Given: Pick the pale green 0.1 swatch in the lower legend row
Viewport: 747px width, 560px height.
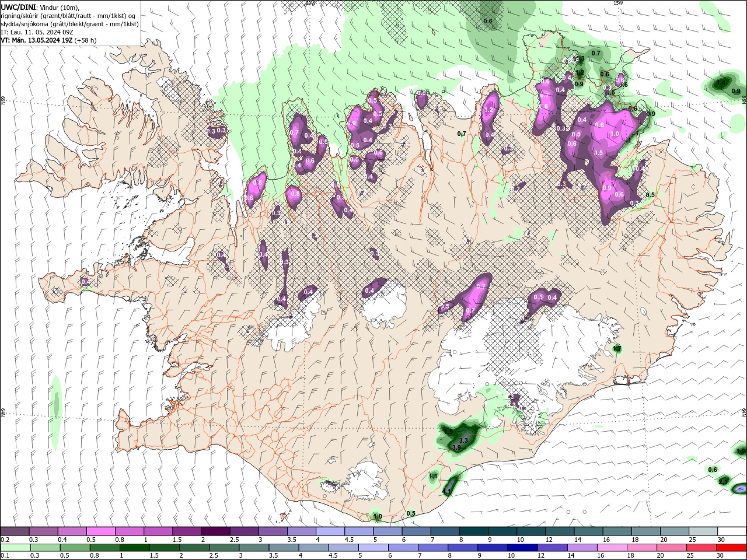Looking at the screenshot, I should coord(15,547).
